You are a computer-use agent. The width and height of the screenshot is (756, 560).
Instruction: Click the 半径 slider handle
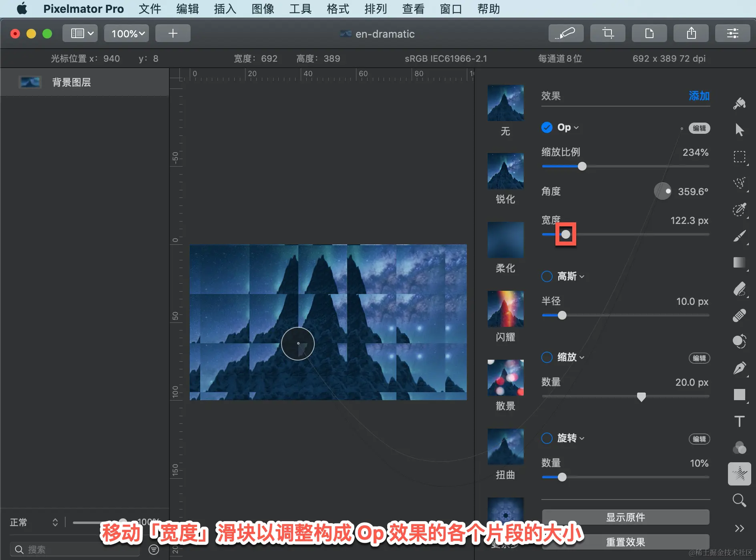pyautogui.click(x=562, y=315)
